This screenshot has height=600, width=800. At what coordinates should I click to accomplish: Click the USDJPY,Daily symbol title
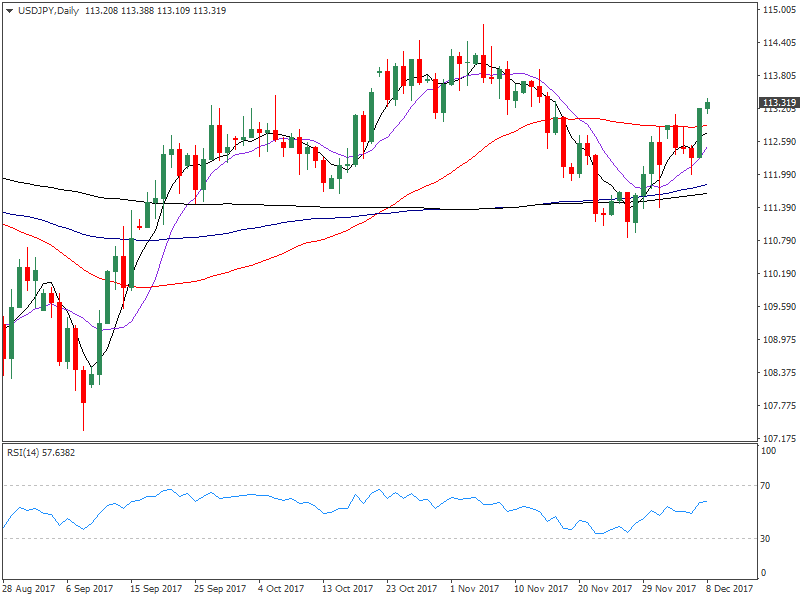click(45, 11)
